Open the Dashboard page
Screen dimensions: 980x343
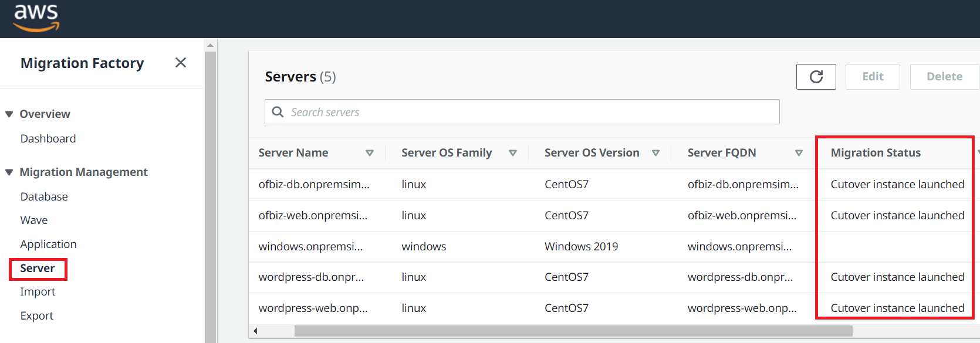pos(48,138)
